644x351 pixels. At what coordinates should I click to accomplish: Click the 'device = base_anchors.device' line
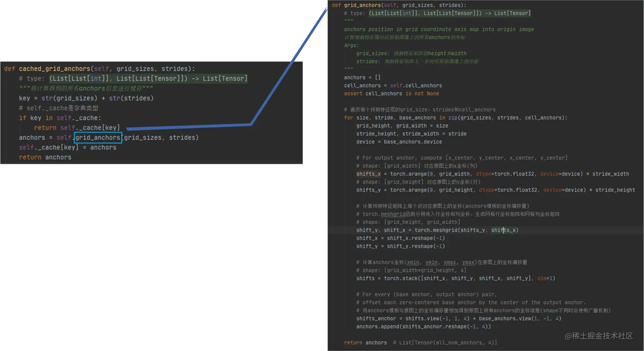[x=399, y=142]
